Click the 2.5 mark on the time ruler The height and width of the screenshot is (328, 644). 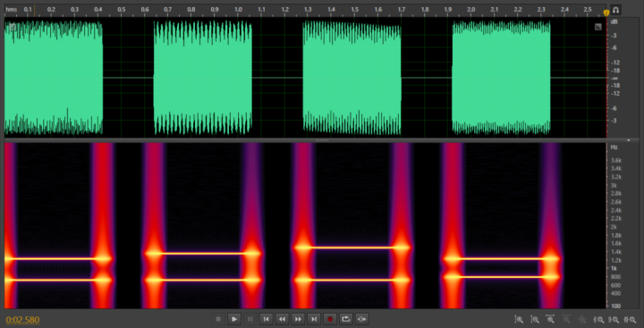point(588,9)
